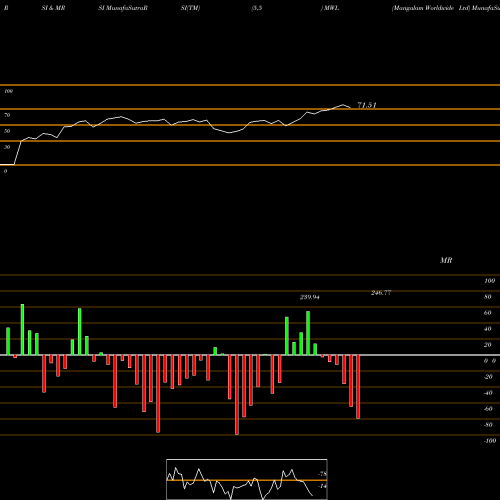Click the -20 label on the MR axis
This screenshot has height=500, width=500.
point(488,377)
